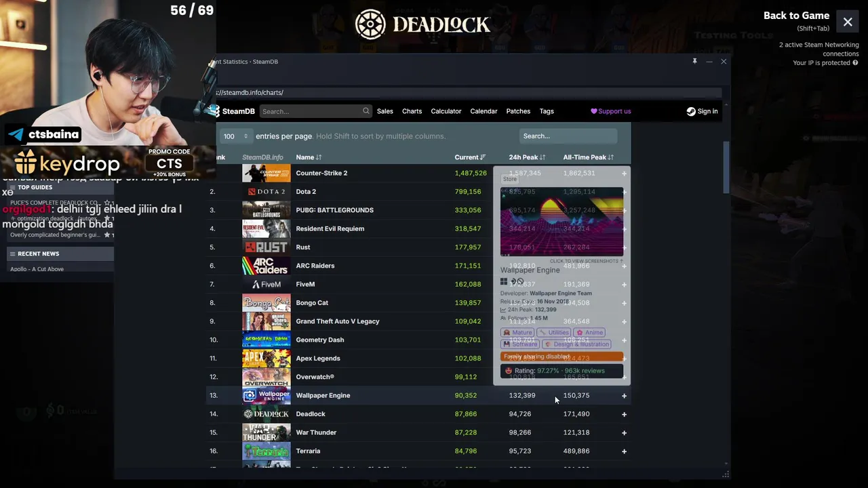Open Grand Theft Auto V Legacy link
Screen dimensions: 868x488
click(x=338, y=321)
